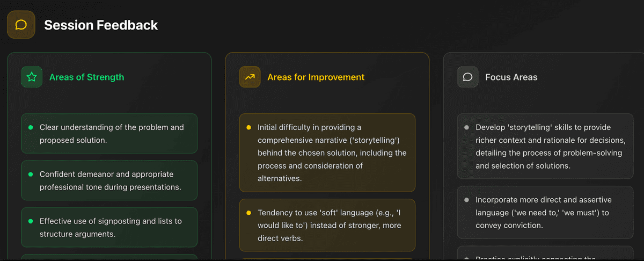The height and width of the screenshot is (261, 644).
Task: Open the 'Effective use of signposting' card
Action: (109, 227)
